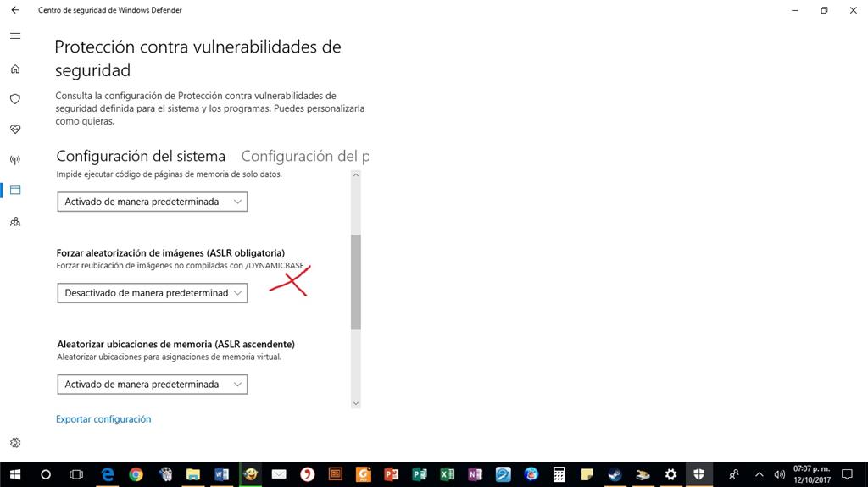
Task: Click the Forzar aleatorización de imágenes heading
Action: click(x=170, y=253)
